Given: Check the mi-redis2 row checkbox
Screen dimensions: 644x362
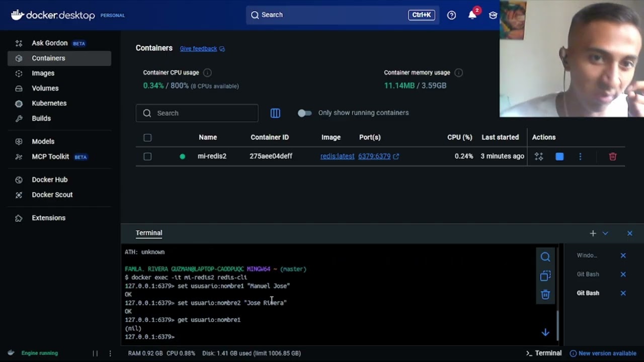Looking at the screenshot, I should tap(147, 157).
